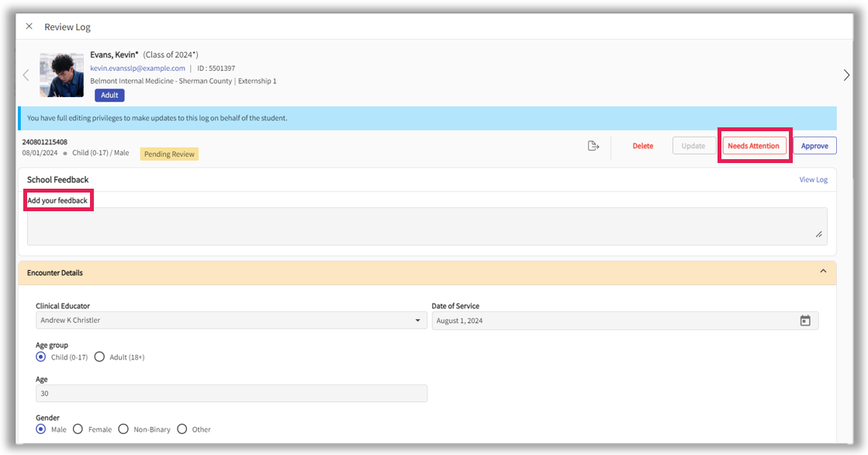Click the School Feedback heading
The width and height of the screenshot is (868, 455).
coord(58,179)
